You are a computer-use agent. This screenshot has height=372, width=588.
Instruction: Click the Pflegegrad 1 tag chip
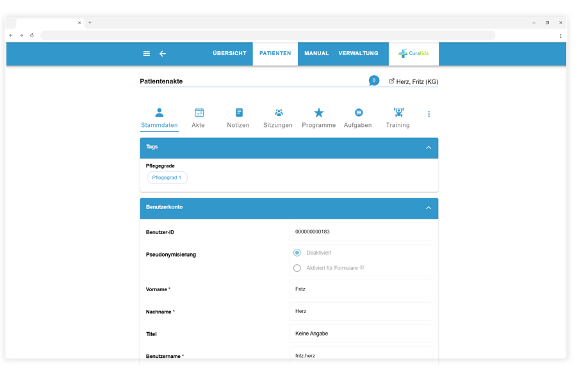(x=167, y=178)
